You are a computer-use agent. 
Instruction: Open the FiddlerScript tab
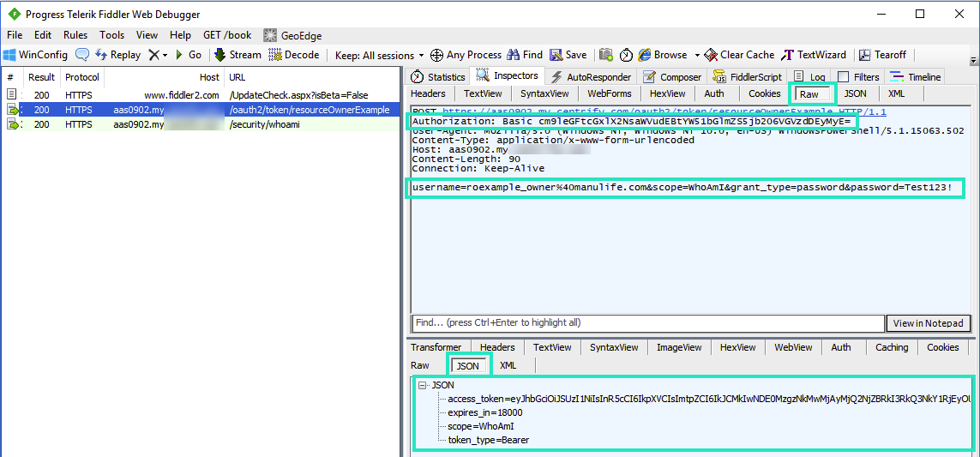pos(749,77)
